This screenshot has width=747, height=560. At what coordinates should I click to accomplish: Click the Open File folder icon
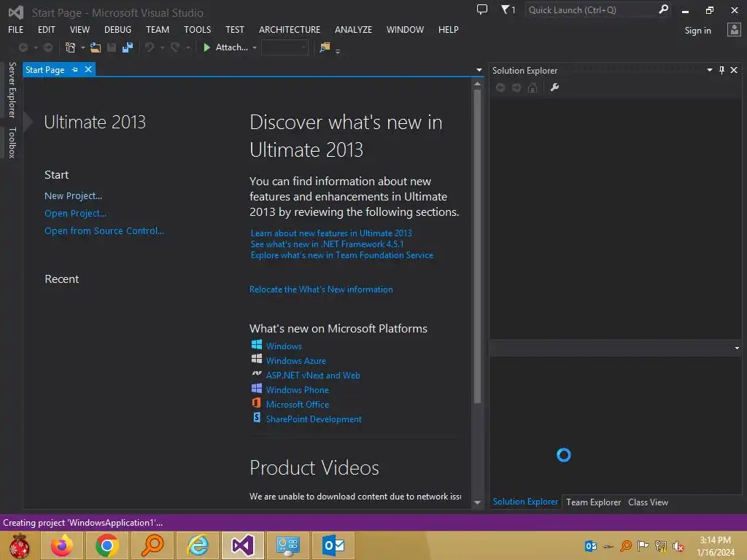coord(96,47)
